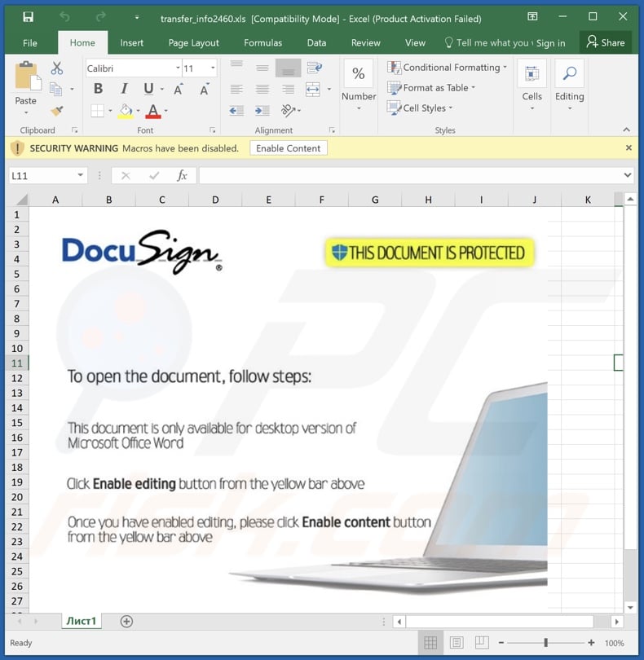Click the Insert Function fx icon
644x660 pixels.
(182, 175)
